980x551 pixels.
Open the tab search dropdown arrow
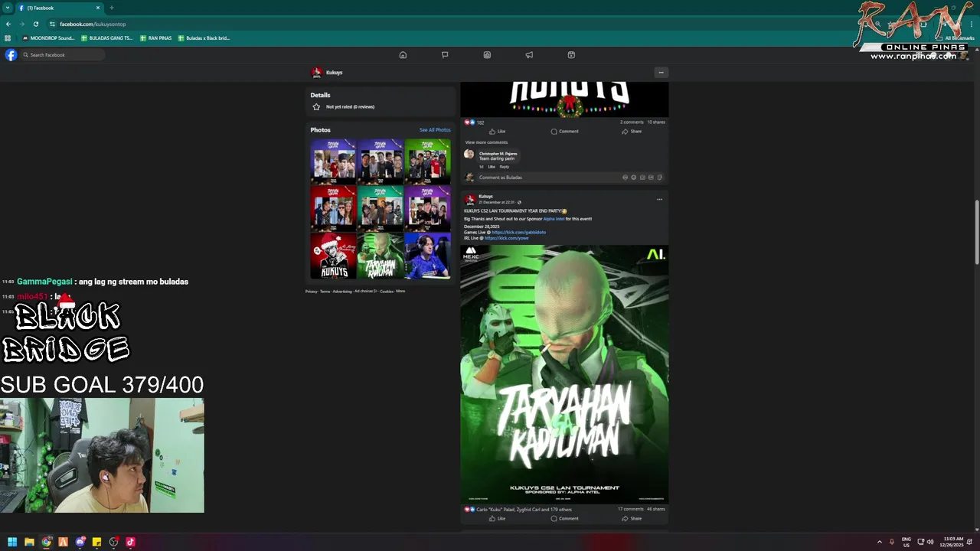[7, 8]
